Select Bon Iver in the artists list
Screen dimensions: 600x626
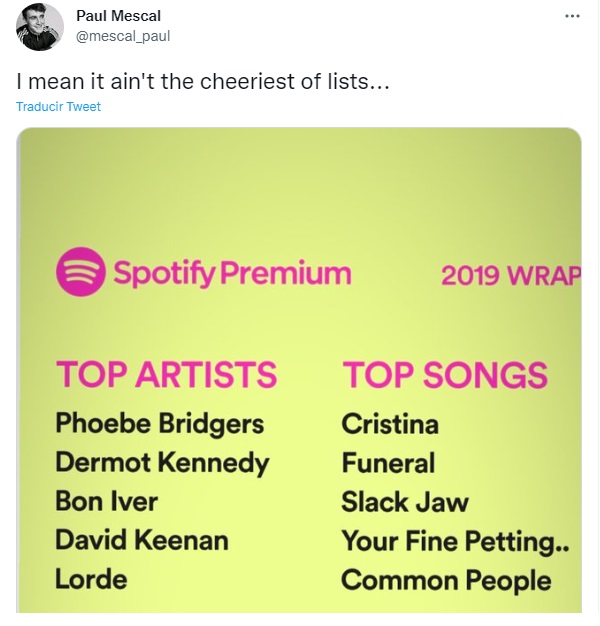pyautogui.click(x=107, y=501)
